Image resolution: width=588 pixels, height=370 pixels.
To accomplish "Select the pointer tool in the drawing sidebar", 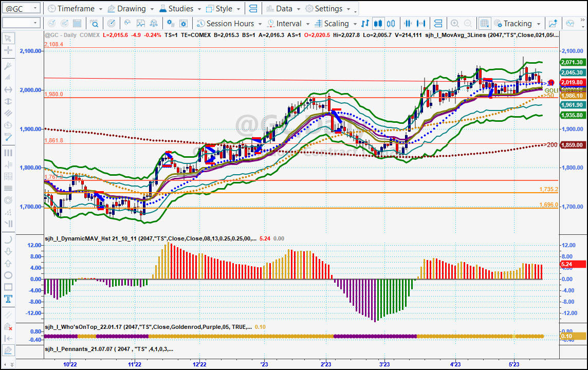I will click(8, 38).
